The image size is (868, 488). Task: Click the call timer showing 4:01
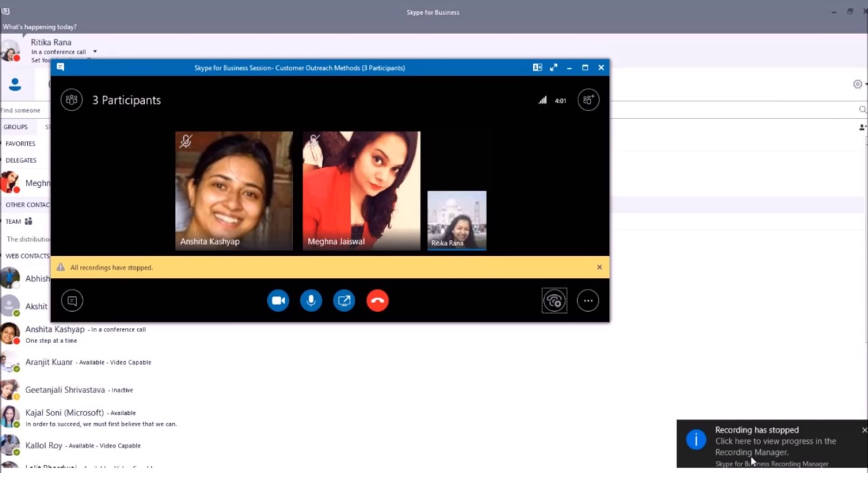[560, 100]
